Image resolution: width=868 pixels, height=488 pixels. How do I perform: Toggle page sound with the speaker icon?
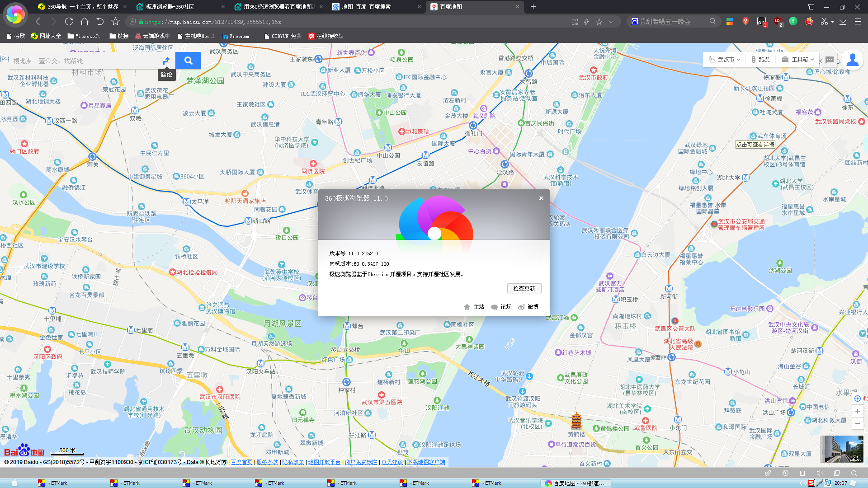(819, 473)
